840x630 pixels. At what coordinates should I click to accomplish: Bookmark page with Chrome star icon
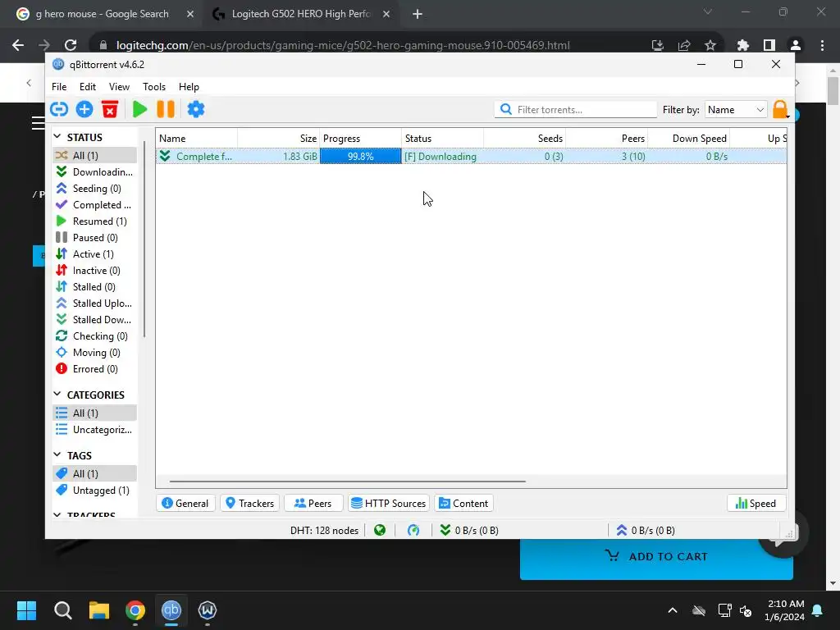pos(710,45)
